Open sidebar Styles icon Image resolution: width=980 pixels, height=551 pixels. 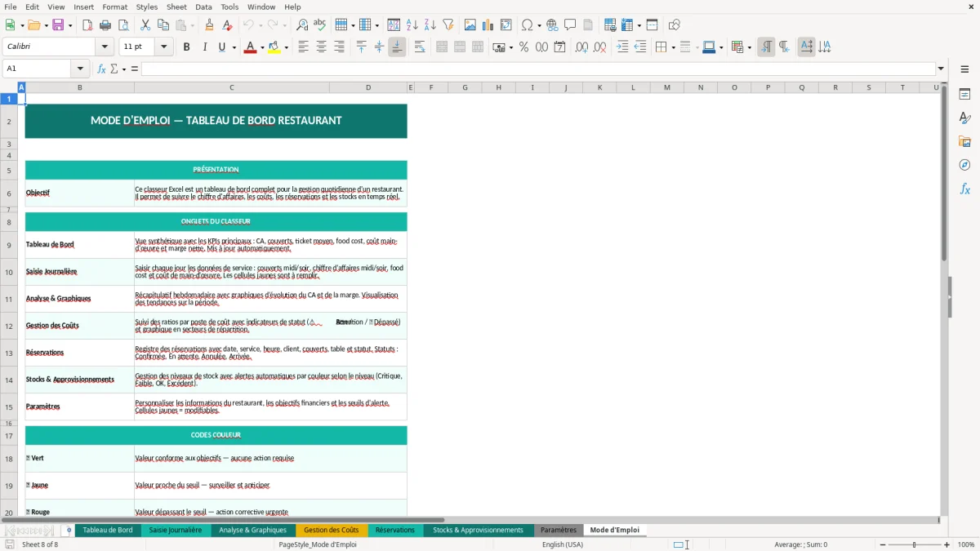(x=964, y=118)
